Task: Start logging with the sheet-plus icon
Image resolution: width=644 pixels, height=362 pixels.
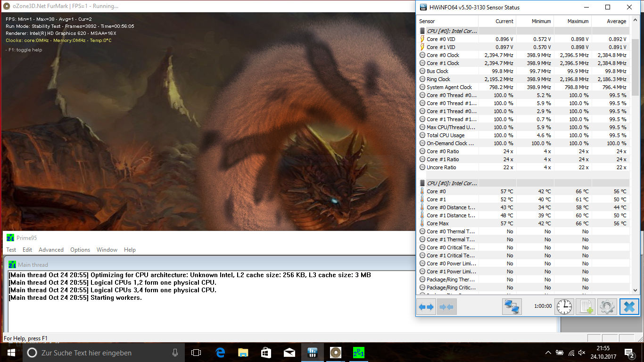Action: coord(586,307)
